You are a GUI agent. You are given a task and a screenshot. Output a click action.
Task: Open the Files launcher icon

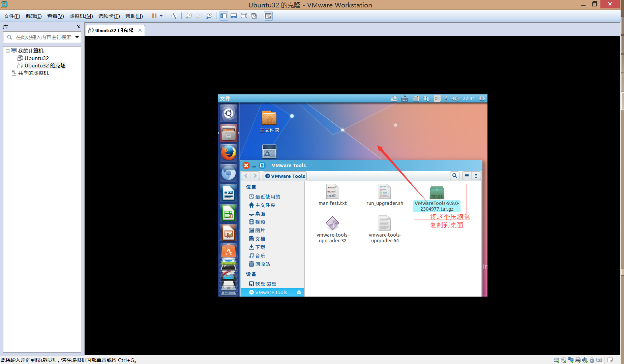point(229,133)
